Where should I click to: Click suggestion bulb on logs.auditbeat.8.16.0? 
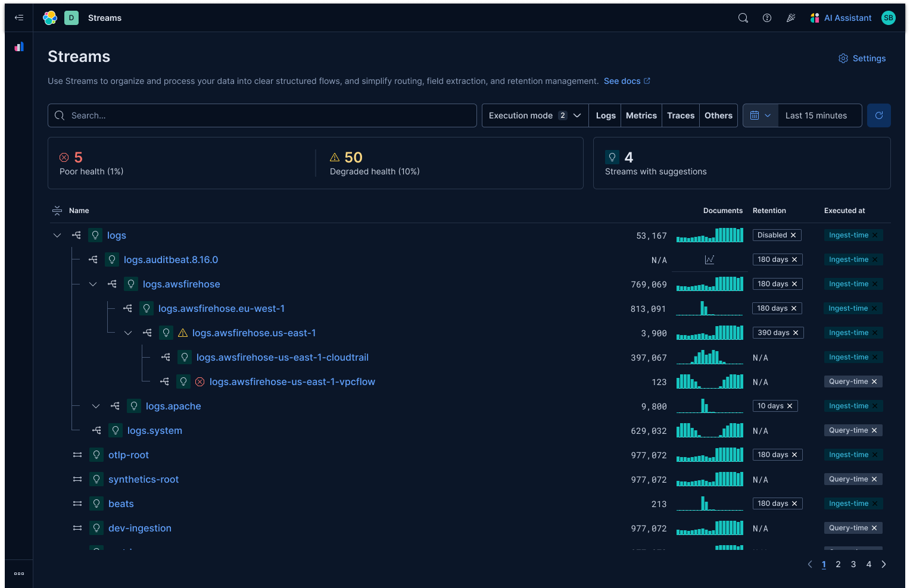click(112, 259)
